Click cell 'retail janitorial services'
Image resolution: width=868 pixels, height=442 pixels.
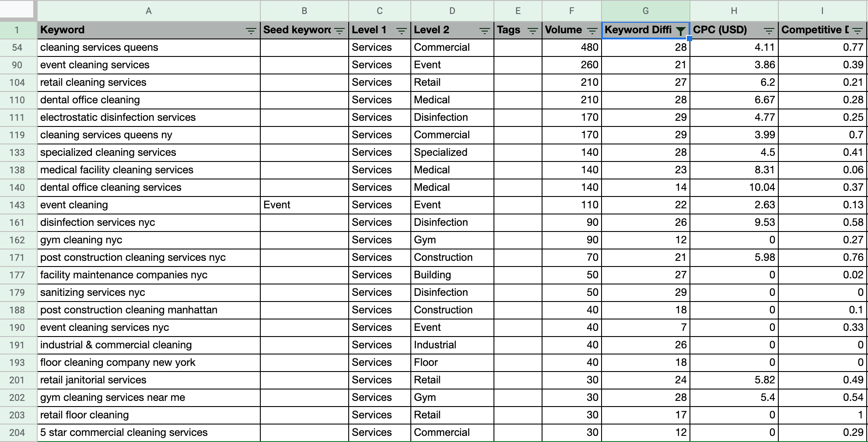[149, 380]
